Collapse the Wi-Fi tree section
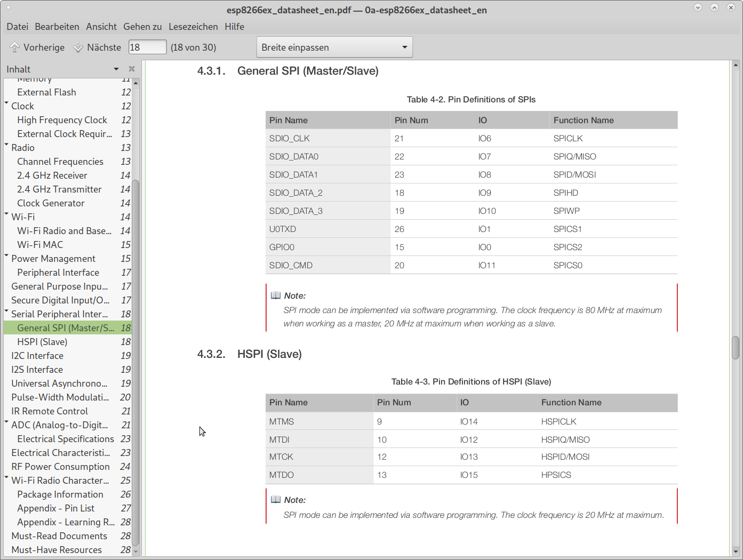This screenshot has height=560, width=743. tap(7, 214)
